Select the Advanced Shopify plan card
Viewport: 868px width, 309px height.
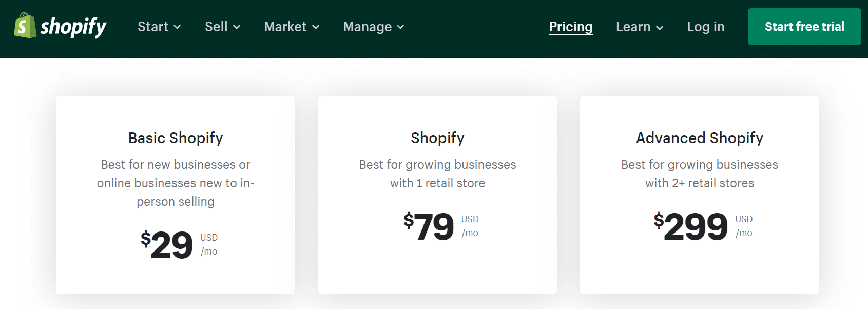[x=699, y=194]
